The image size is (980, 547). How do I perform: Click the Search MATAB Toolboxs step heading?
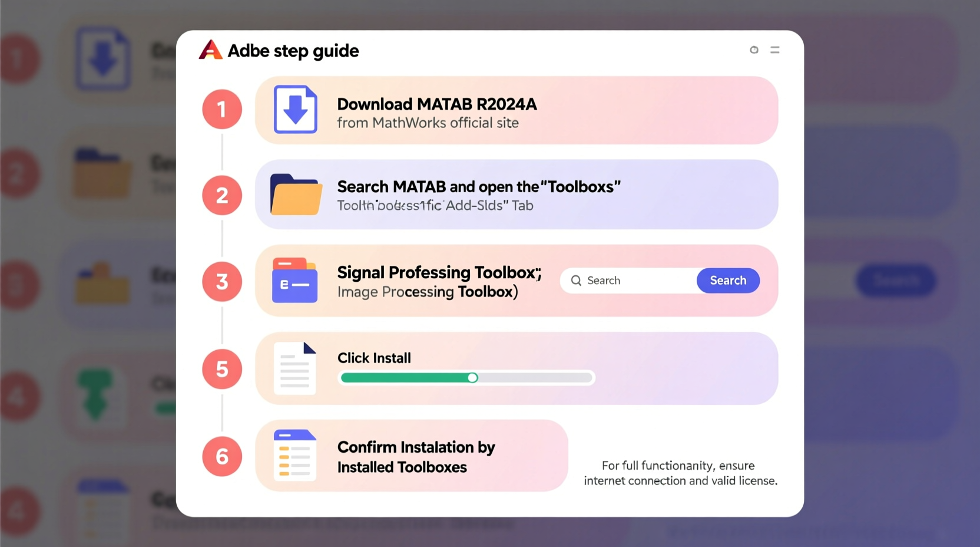[x=478, y=187]
